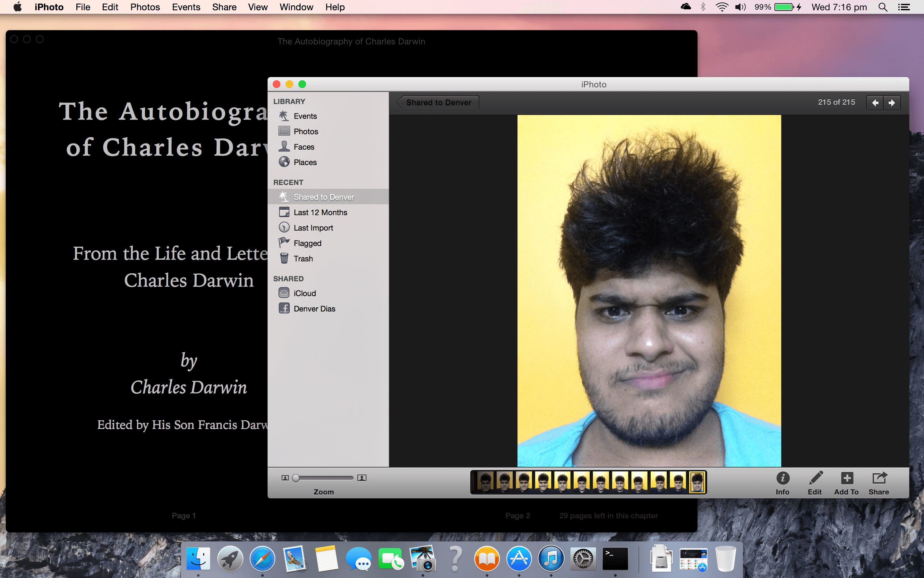Click the Edit pencil button
924x578 pixels.
(x=815, y=483)
